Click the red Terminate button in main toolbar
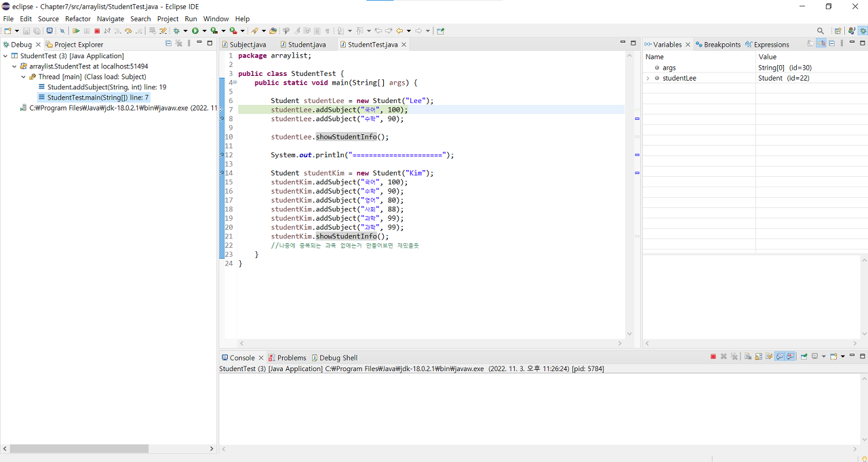Screen dimensions: 868x462 [97, 30]
